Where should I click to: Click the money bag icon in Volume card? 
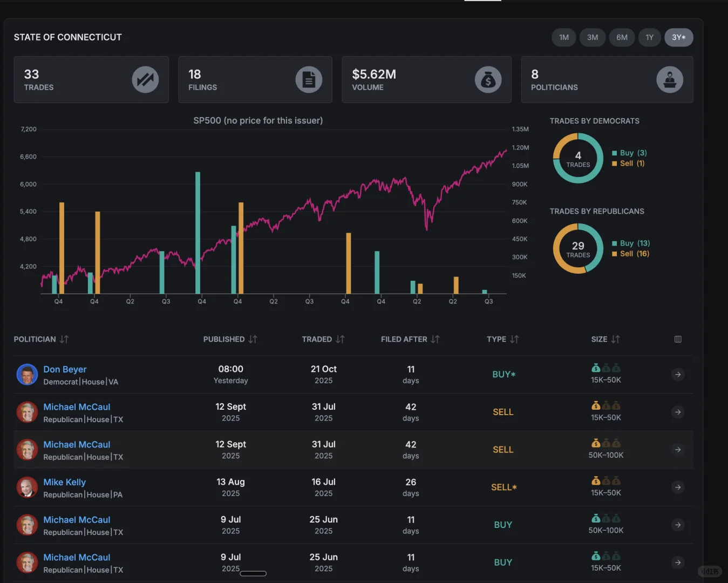point(488,80)
